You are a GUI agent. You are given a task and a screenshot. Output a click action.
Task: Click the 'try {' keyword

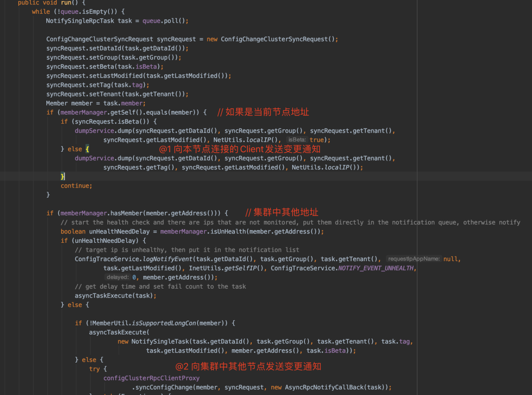click(98, 369)
